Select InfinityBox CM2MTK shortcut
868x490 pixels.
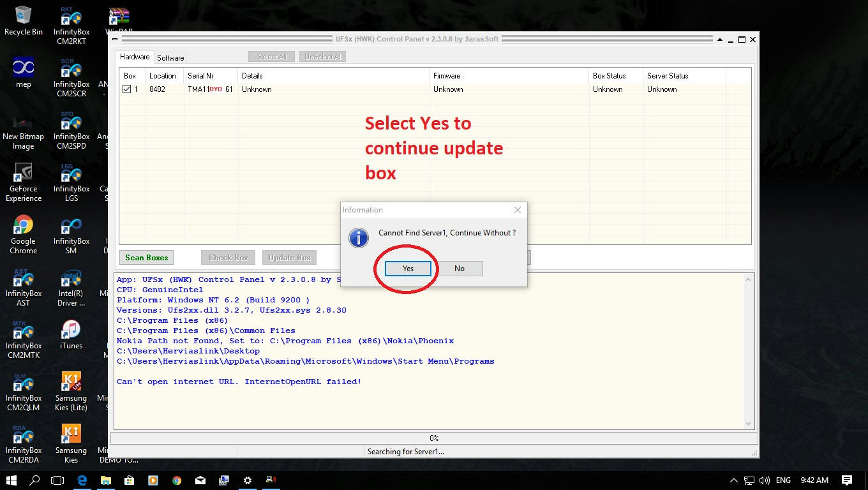point(24,339)
